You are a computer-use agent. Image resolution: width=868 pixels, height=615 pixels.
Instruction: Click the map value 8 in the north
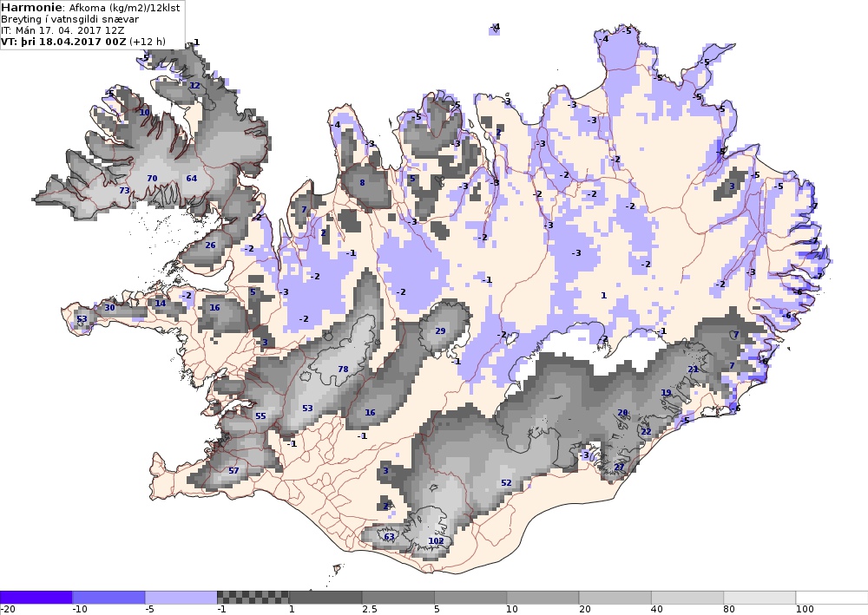click(x=362, y=182)
